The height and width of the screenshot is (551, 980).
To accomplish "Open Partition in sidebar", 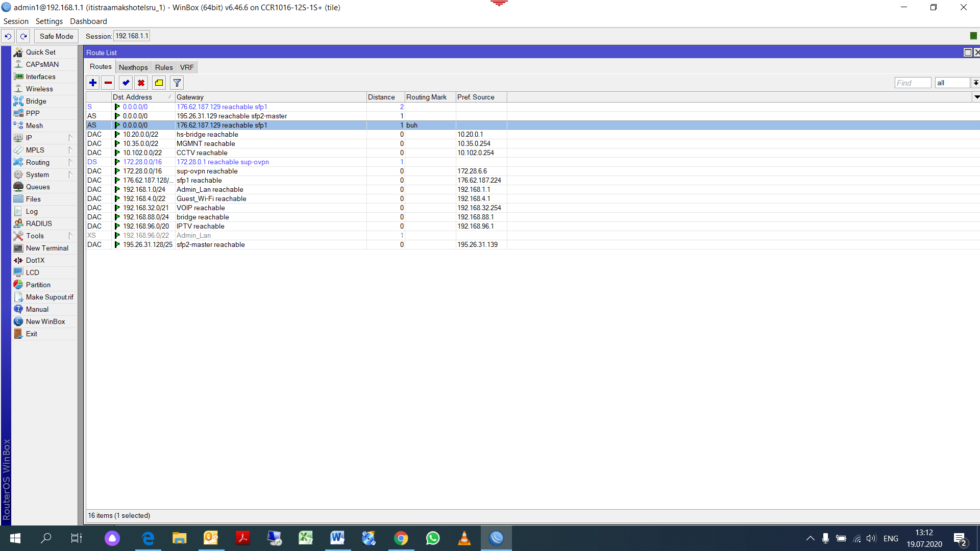I will pos(44,285).
